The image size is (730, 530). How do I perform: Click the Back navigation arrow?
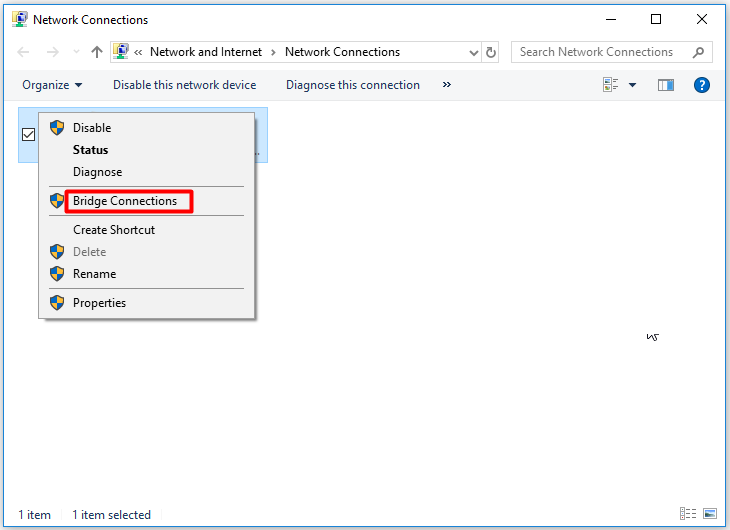(x=23, y=52)
